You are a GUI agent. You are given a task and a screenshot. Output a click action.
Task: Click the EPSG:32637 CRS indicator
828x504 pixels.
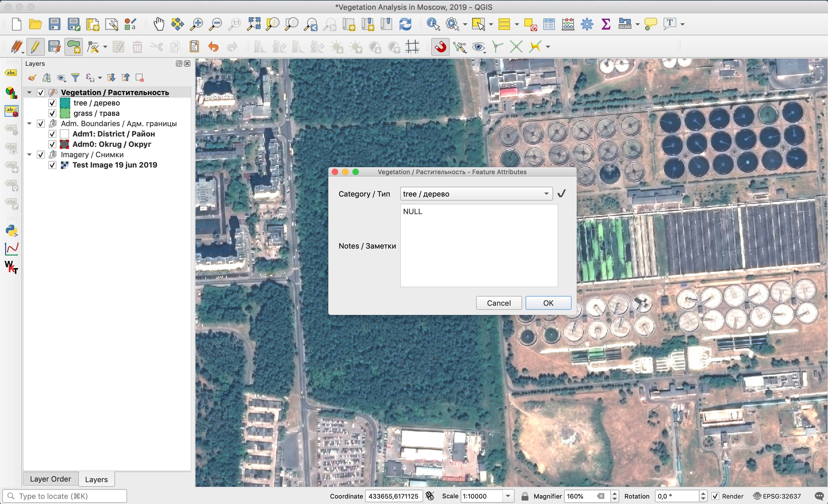(777, 496)
